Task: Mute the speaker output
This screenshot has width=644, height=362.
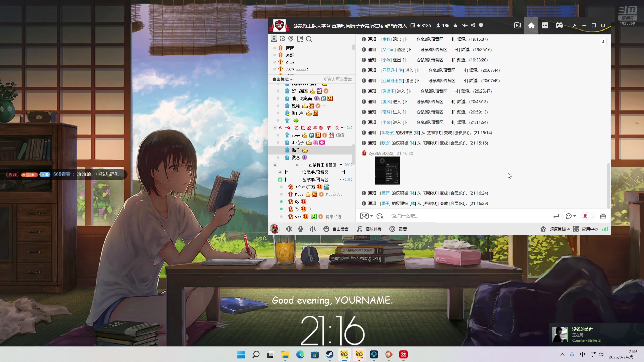Action: click(x=289, y=229)
